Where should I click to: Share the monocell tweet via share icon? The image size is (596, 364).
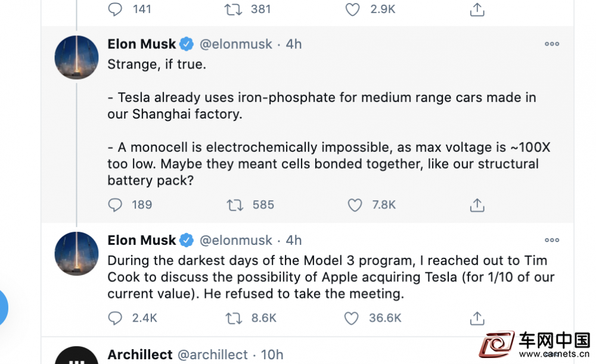tap(477, 205)
